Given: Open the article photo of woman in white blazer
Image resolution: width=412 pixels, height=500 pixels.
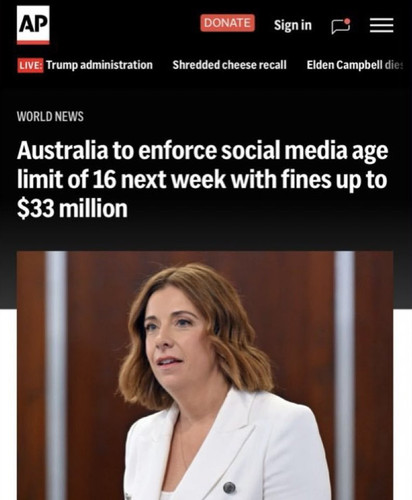Looking at the screenshot, I should tap(205, 376).
